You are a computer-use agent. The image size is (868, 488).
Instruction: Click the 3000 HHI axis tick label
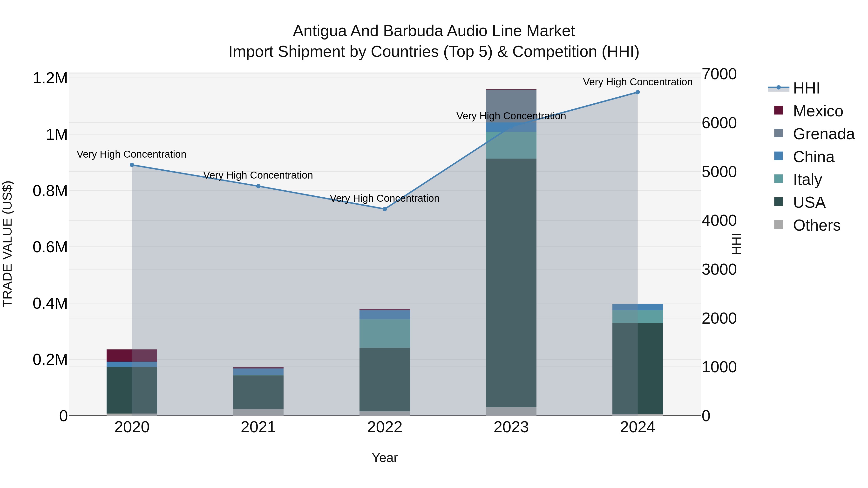click(x=719, y=269)
